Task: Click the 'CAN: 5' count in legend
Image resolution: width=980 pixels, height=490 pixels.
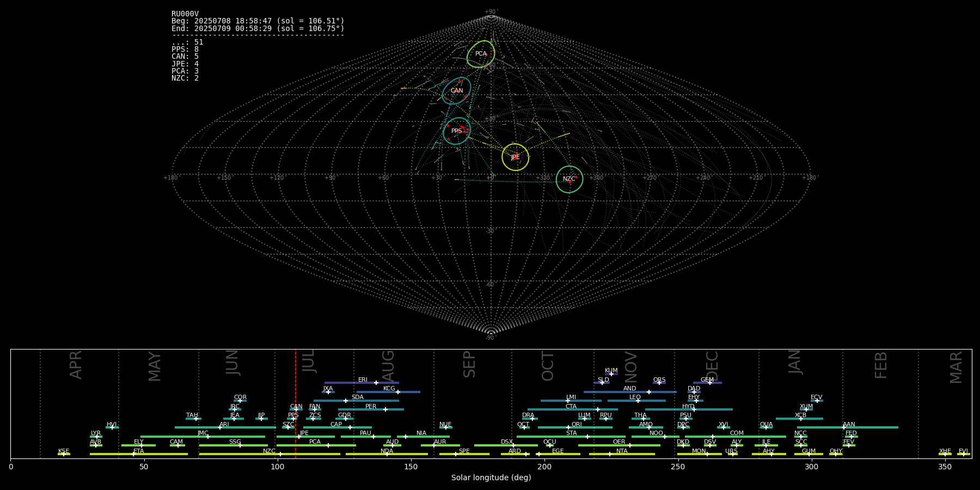Action: 185,57
